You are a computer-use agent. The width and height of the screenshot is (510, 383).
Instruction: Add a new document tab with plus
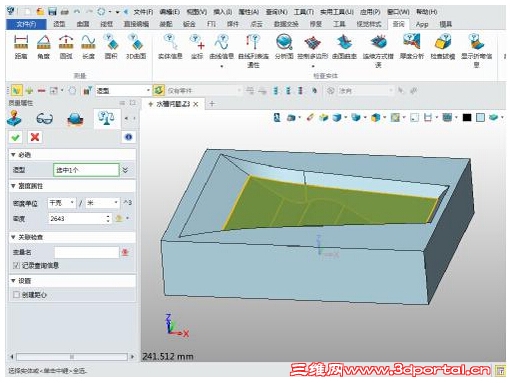click(x=212, y=104)
